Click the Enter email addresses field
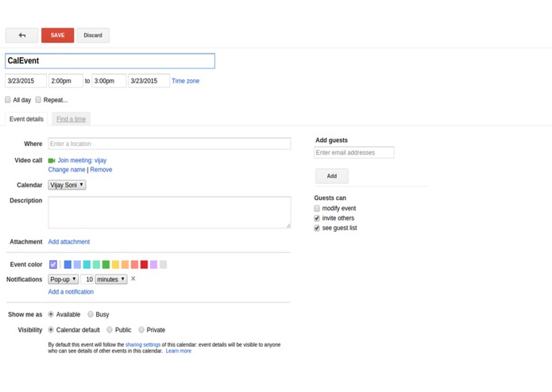The width and height of the screenshot is (552, 392). [353, 152]
